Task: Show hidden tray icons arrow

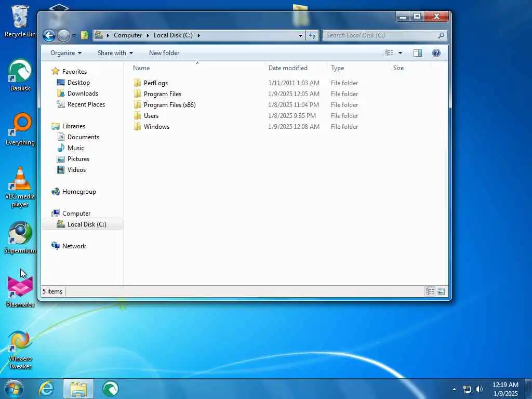Action: coord(454,390)
